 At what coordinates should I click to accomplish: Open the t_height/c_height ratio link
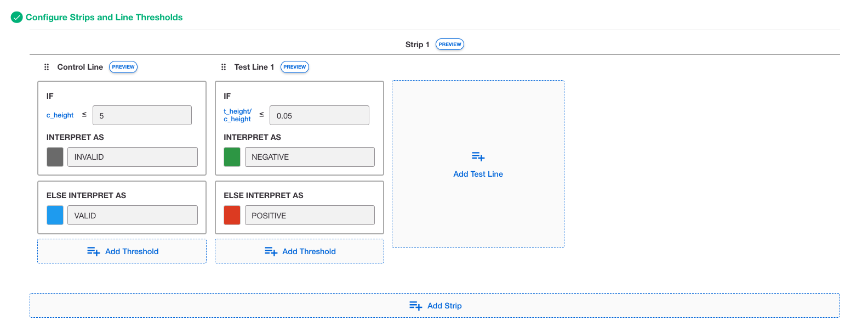click(237, 115)
